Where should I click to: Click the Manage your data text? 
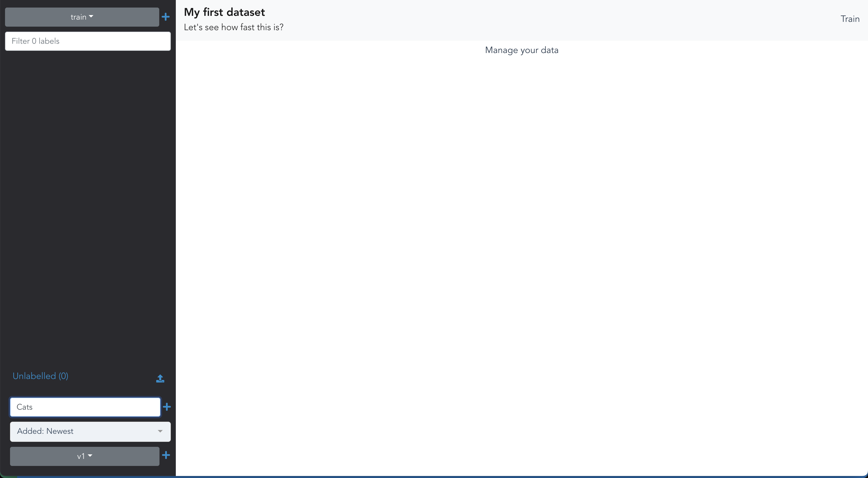point(522,50)
